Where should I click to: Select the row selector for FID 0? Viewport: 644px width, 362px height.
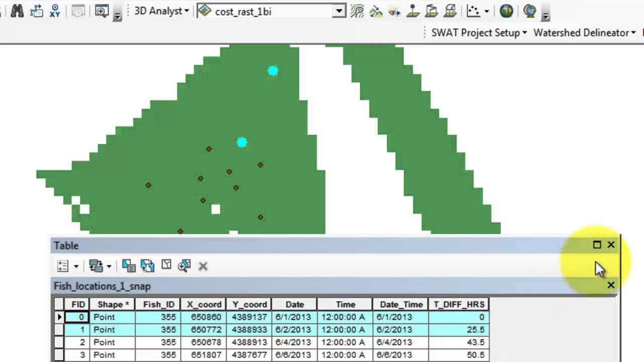coord(59,317)
